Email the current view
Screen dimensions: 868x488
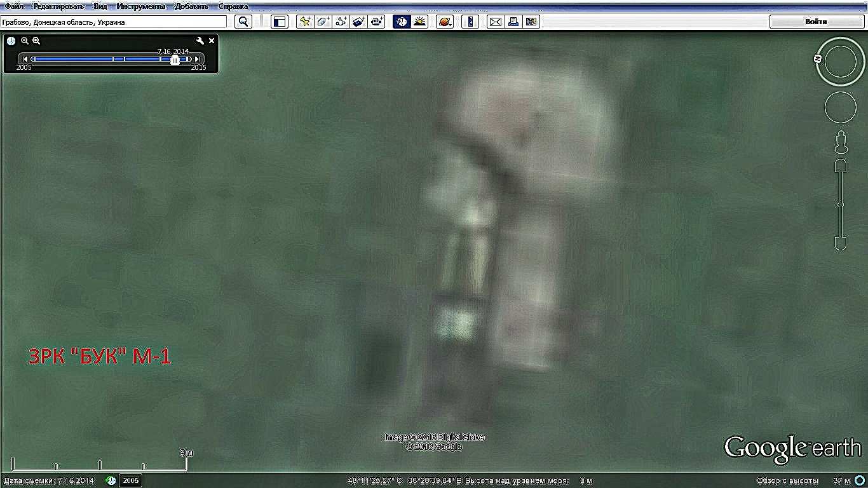(495, 22)
